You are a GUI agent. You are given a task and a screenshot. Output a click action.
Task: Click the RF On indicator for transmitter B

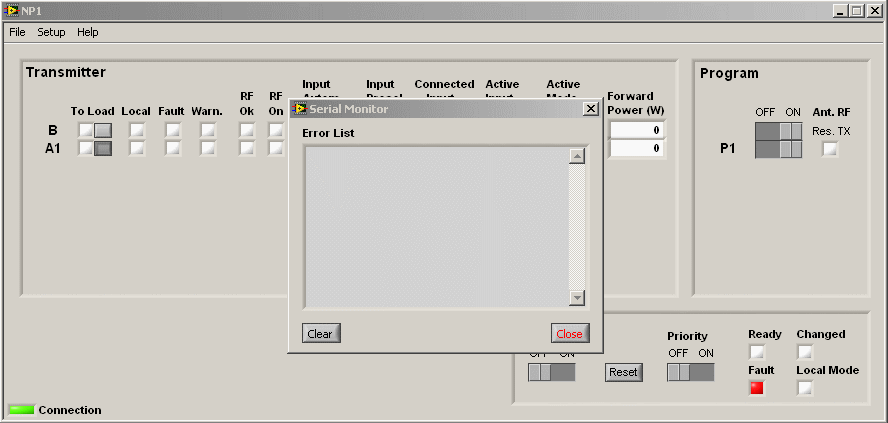276,131
